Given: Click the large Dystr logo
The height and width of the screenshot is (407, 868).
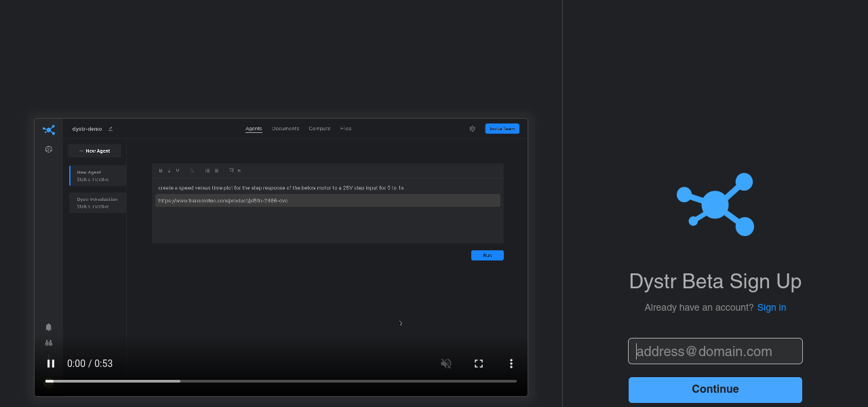Looking at the screenshot, I should pyautogui.click(x=715, y=204).
